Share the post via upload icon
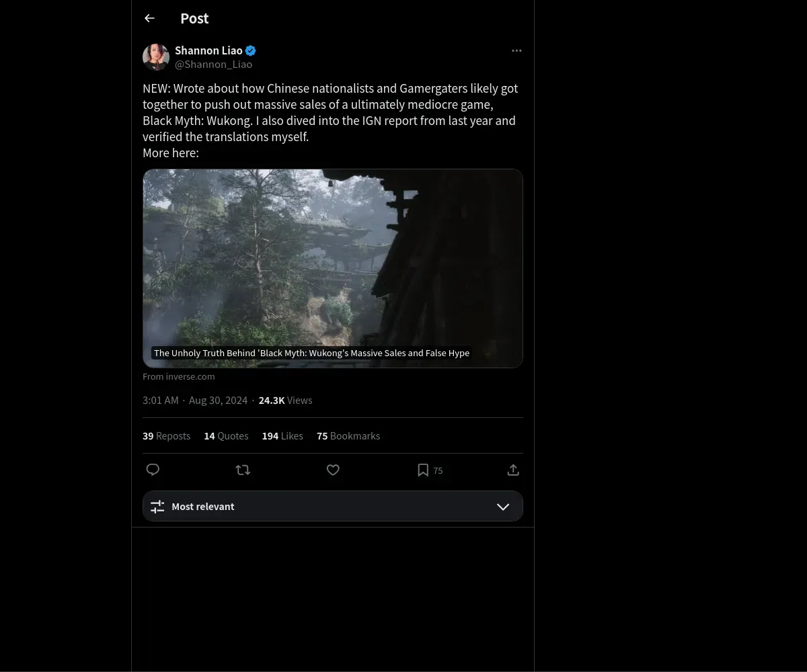Image resolution: width=807 pixels, height=672 pixels. [513, 470]
